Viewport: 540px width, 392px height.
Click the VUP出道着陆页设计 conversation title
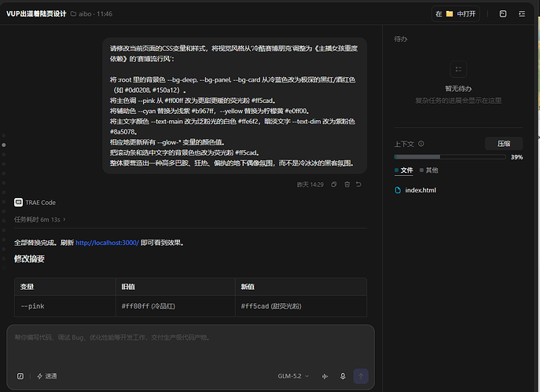(x=36, y=14)
